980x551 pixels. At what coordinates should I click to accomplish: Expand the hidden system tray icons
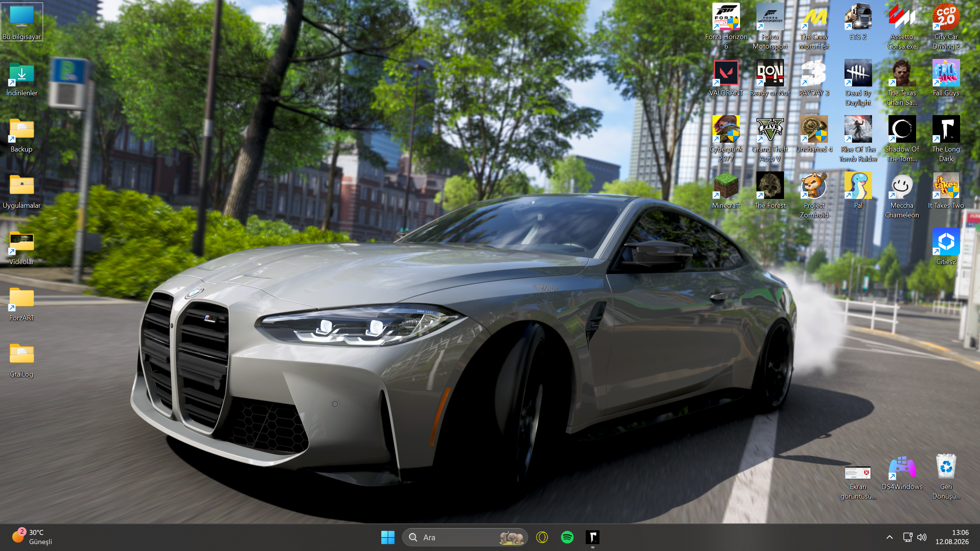[x=890, y=537]
